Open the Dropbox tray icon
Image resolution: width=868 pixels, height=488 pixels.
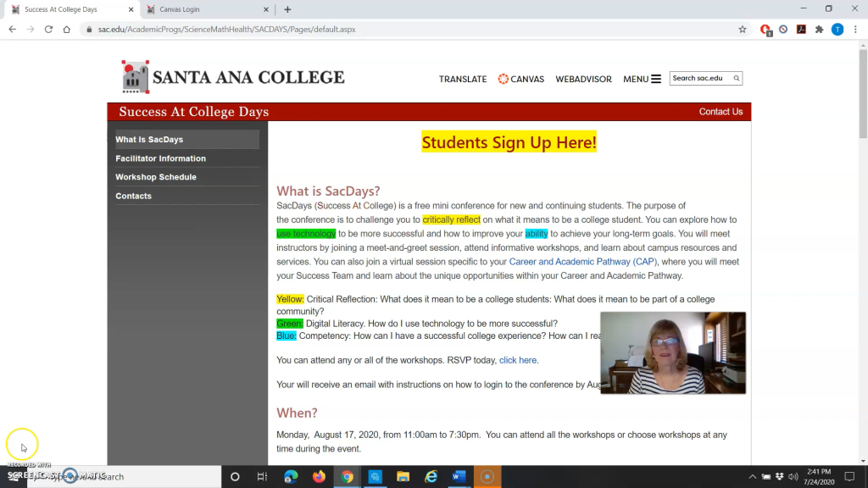(x=779, y=477)
